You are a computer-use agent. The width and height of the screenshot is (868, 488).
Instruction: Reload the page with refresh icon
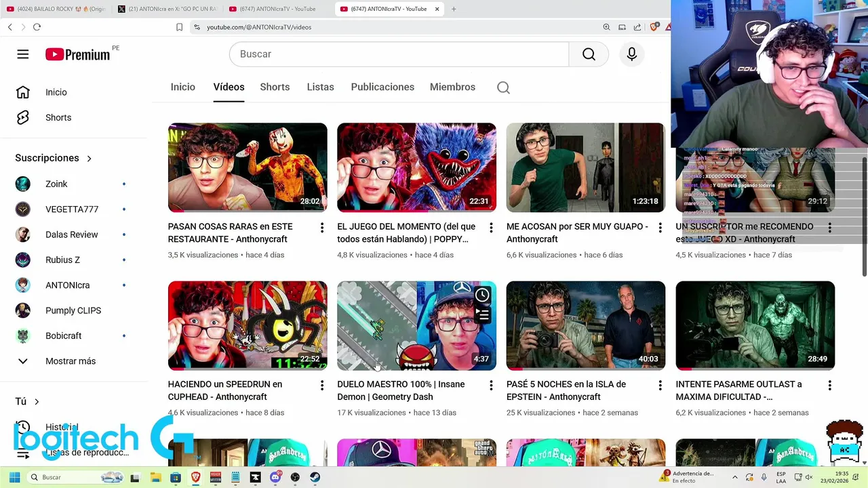click(x=37, y=27)
